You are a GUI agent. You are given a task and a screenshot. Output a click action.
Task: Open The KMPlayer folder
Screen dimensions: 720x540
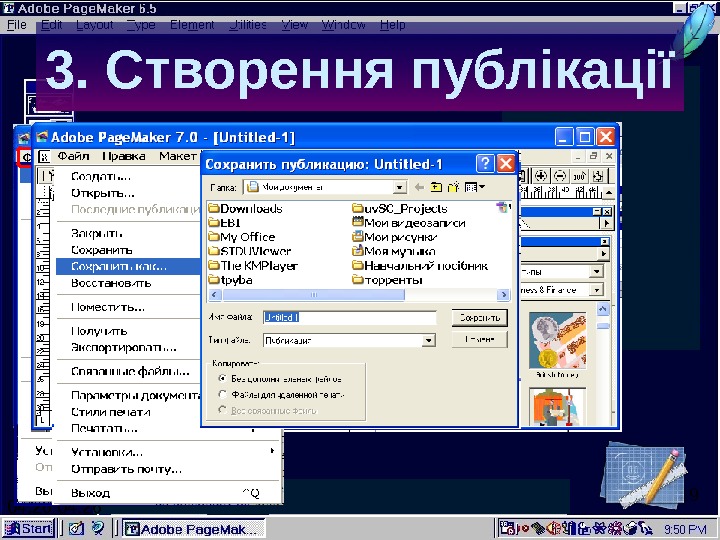tap(253, 265)
